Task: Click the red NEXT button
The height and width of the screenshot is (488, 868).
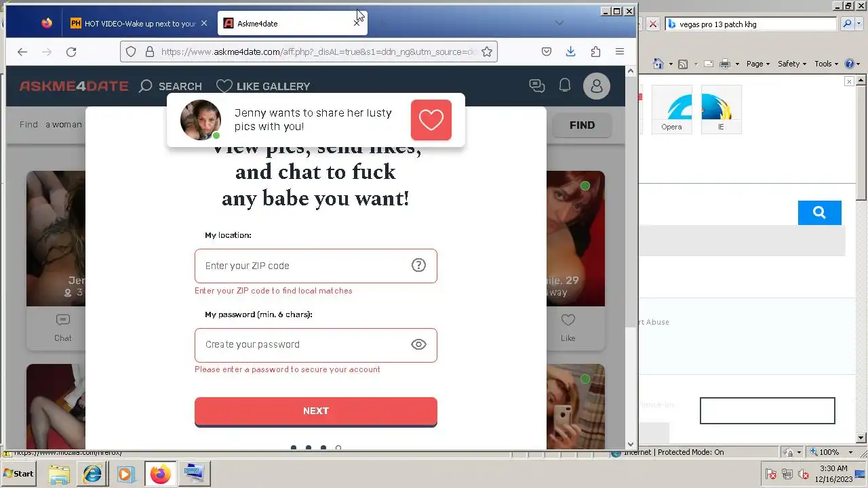Action: click(316, 411)
